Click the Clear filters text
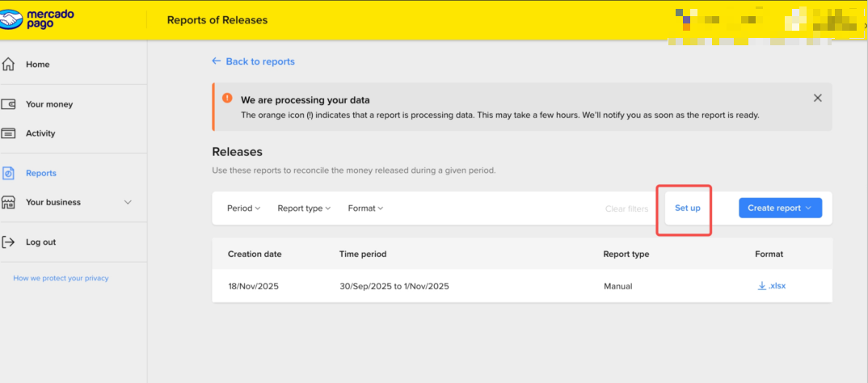This screenshot has width=868, height=383. 626,208
